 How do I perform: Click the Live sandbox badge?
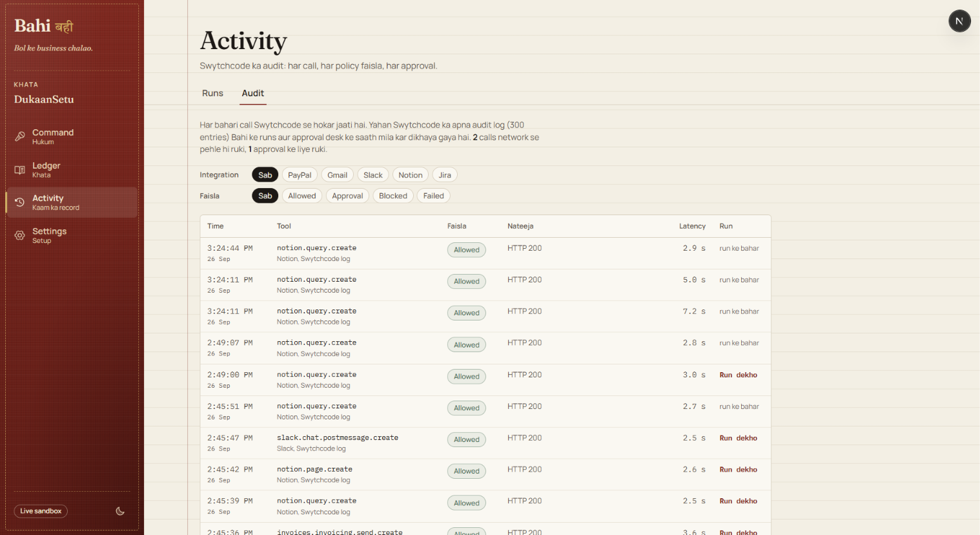tap(41, 511)
